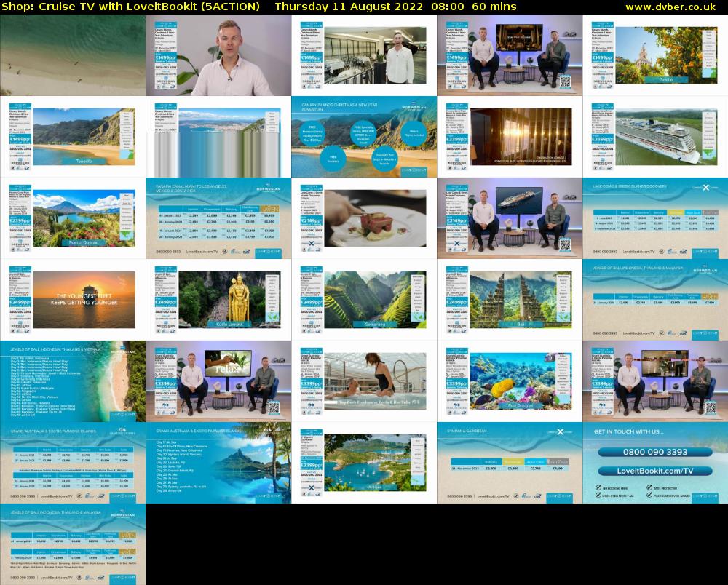The width and height of the screenshot is (728, 585).
Task: Select the Bali temple gates thumbnail
Action: pyautogui.click(x=510, y=300)
